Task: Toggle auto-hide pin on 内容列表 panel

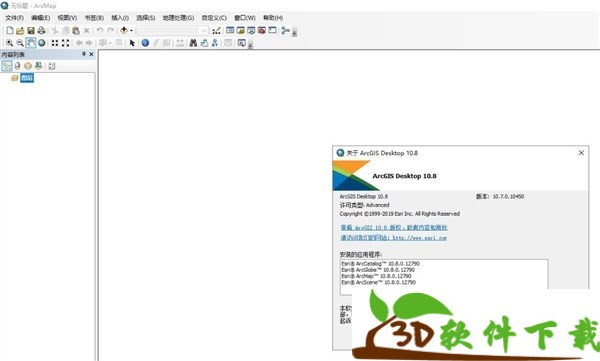Action: point(84,54)
